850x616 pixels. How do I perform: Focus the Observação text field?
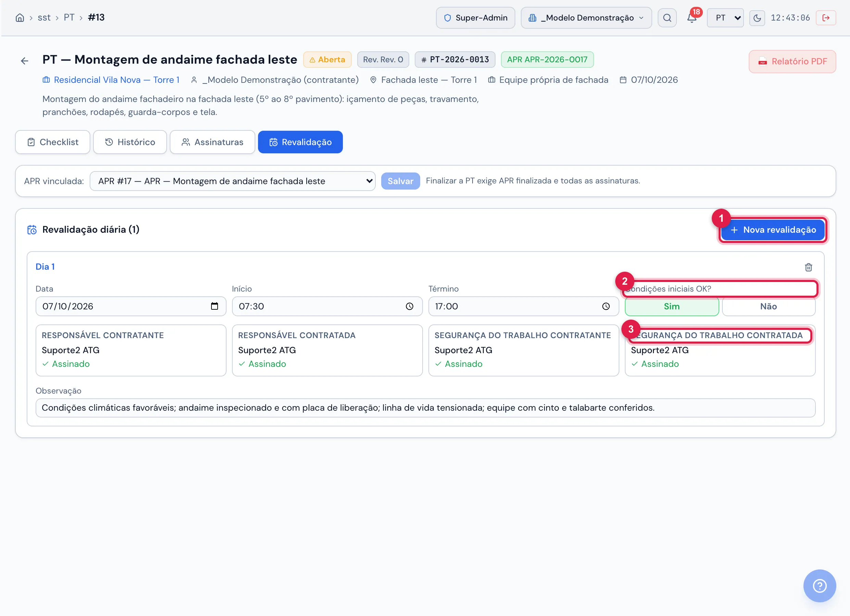[x=425, y=408]
